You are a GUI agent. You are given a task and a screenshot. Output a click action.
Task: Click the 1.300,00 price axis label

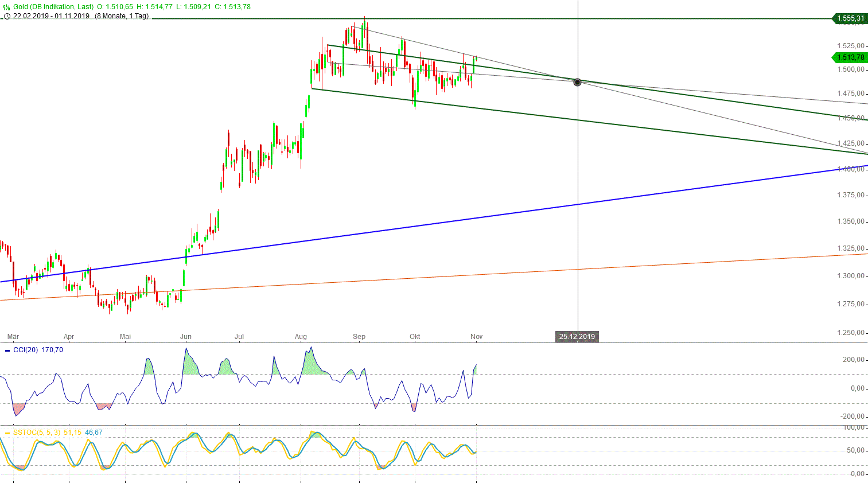click(851, 276)
